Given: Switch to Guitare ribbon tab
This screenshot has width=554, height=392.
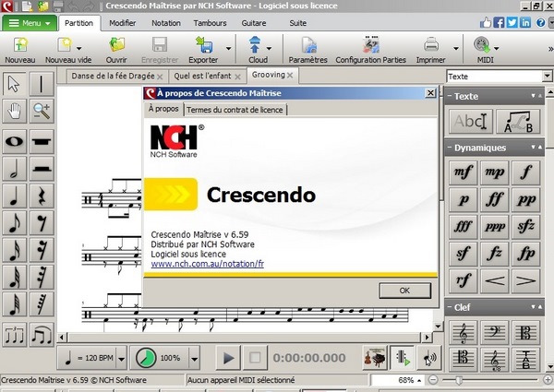Looking at the screenshot, I should 254,23.
